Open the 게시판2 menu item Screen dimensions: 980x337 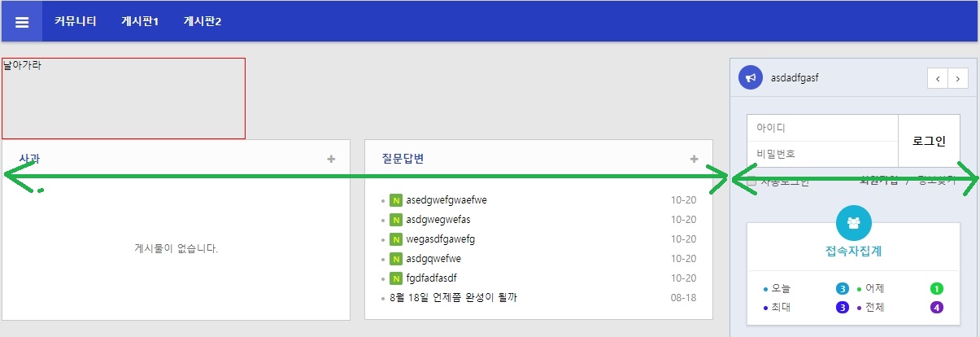tap(203, 21)
